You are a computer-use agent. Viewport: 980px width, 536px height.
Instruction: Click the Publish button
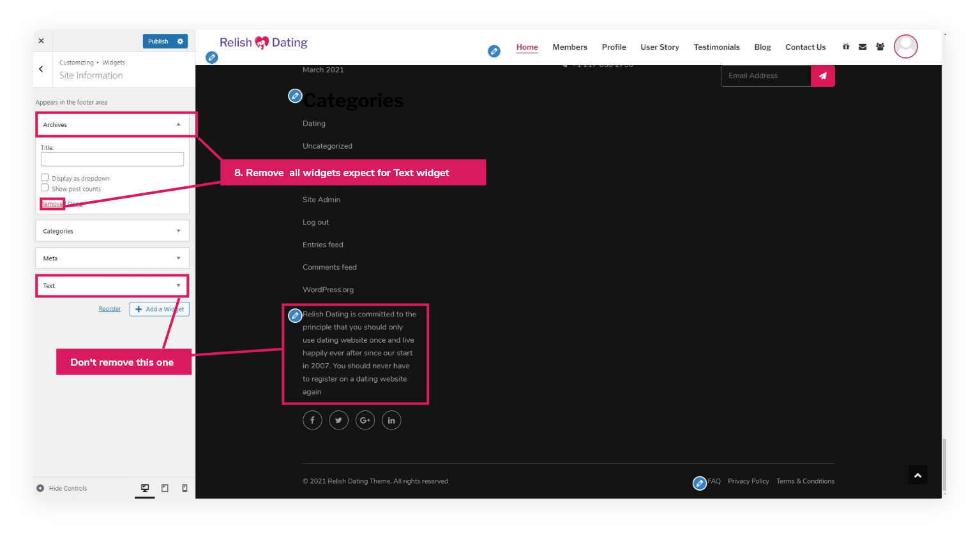158,41
